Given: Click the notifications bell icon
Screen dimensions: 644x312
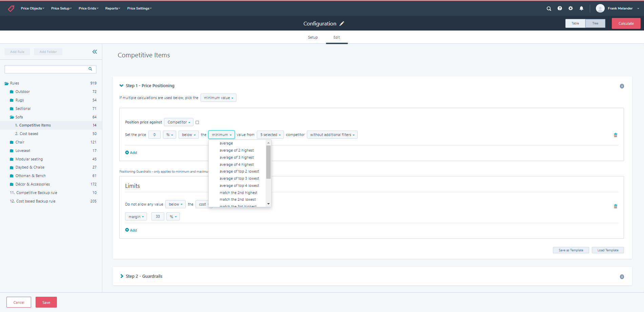Looking at the screenshot, I should tap(581, 8).
